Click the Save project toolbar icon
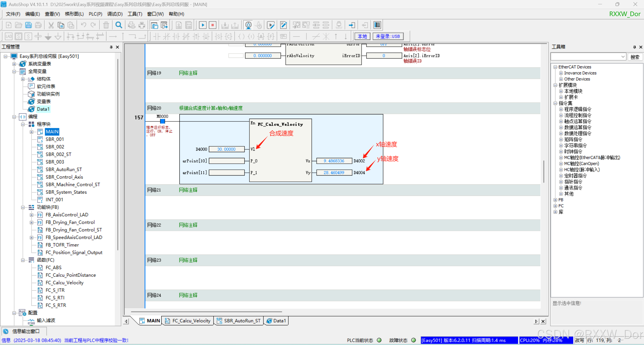The image size is (644, 345). click(28, 25)
